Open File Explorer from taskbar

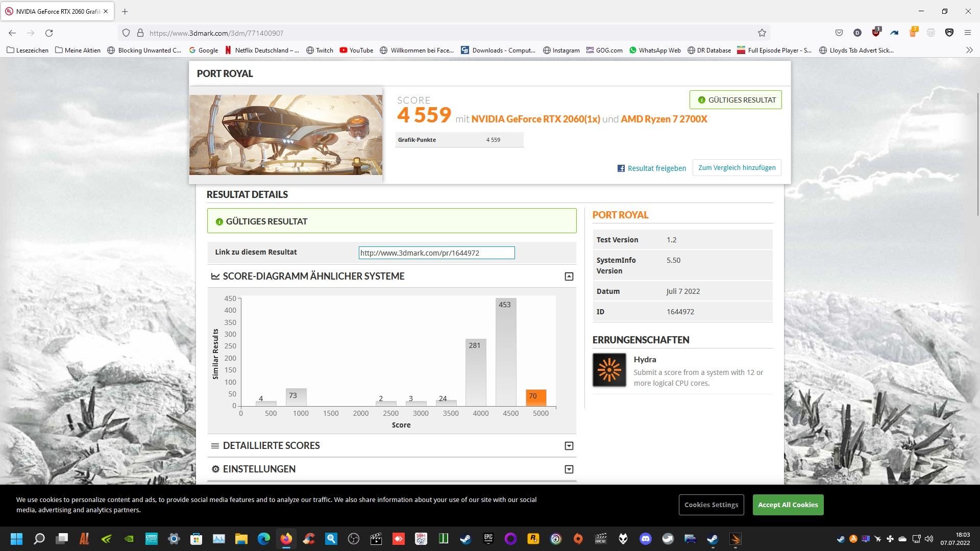pos(241,539)
